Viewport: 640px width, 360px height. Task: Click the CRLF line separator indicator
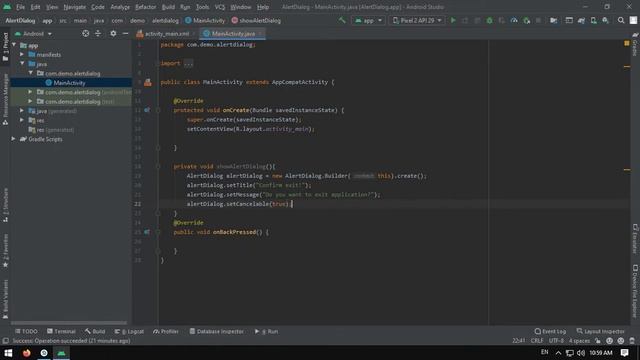click(537, 341)
